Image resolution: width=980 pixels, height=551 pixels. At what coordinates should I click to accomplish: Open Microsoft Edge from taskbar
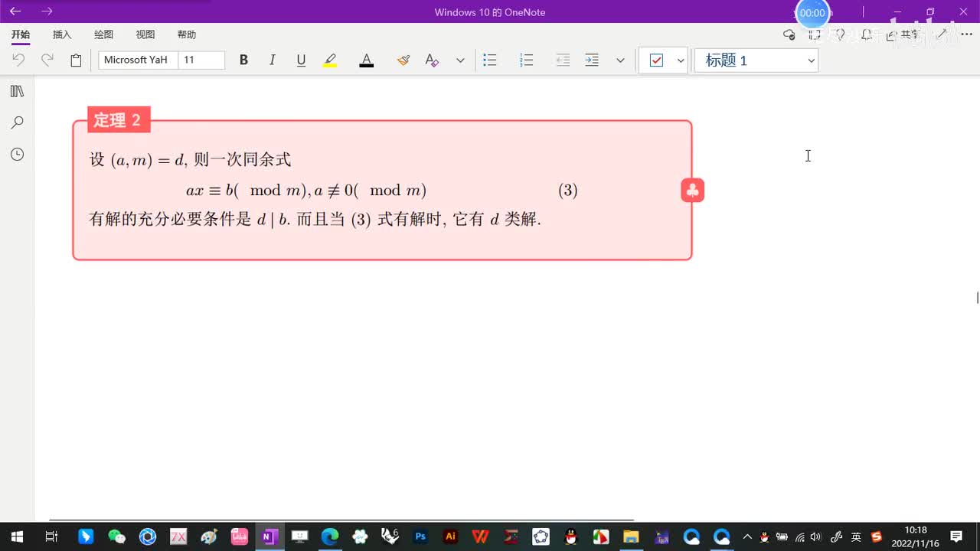(330, 537)
